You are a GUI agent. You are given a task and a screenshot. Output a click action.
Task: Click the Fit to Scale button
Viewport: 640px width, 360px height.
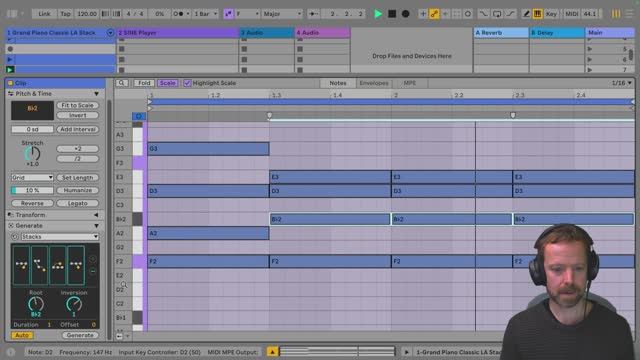coord(78,105)
